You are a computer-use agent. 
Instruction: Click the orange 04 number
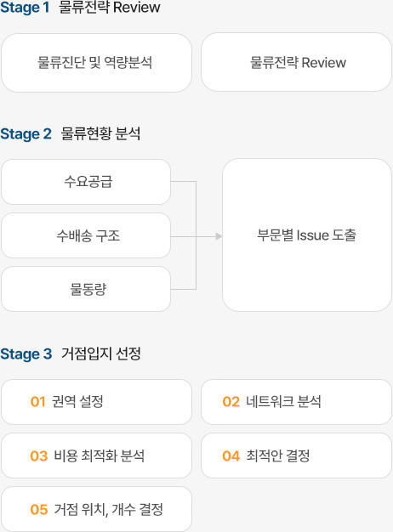tap(231, 456)
